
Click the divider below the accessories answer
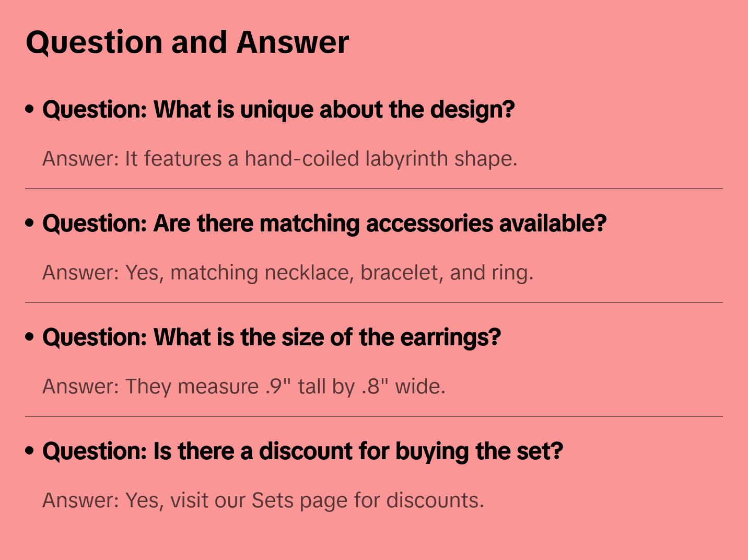(374, 302)
